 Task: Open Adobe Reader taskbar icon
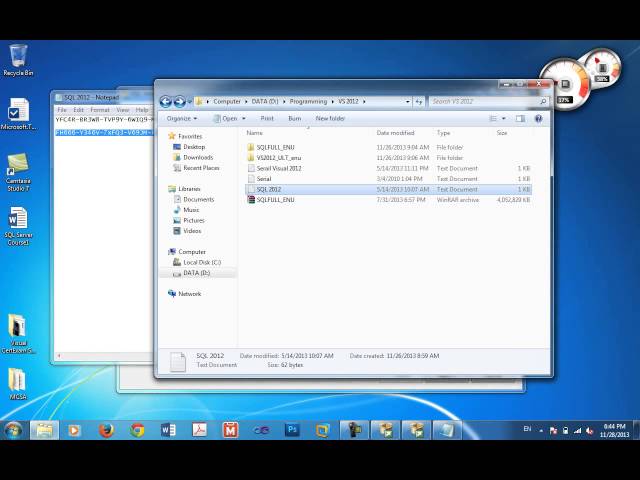click(199, 430)
